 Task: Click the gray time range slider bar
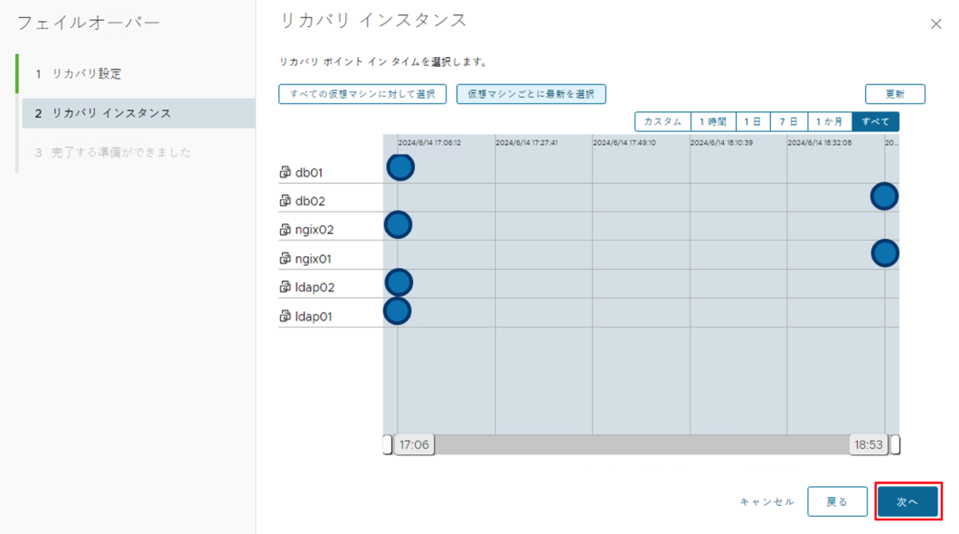642,445
